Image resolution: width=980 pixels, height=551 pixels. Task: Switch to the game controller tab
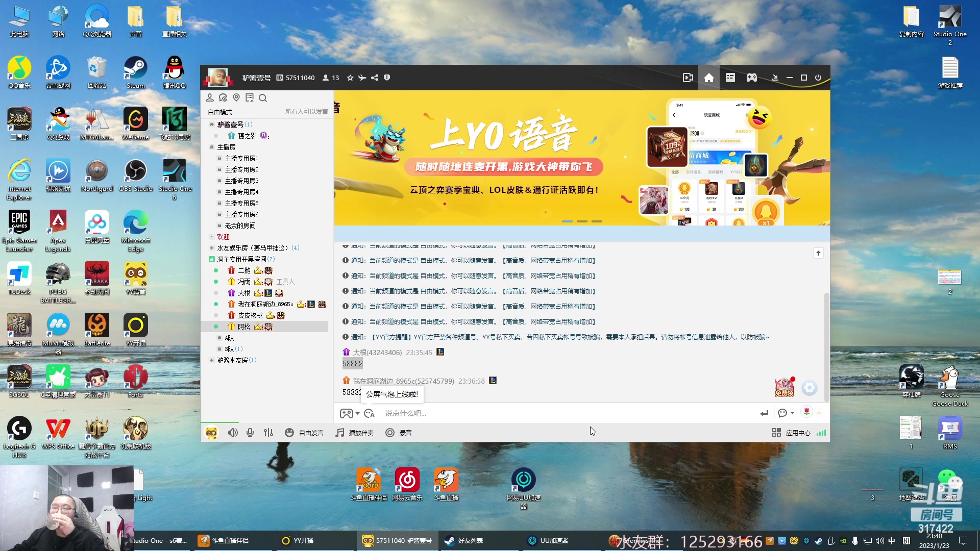click(751, 77)
